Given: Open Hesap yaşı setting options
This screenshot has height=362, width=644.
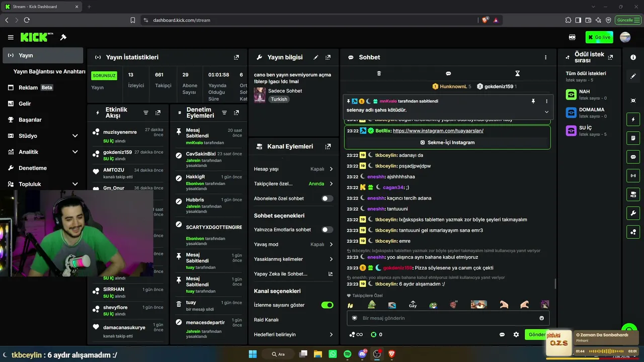Looking at the screenshot, I should [x=293, y=169].
